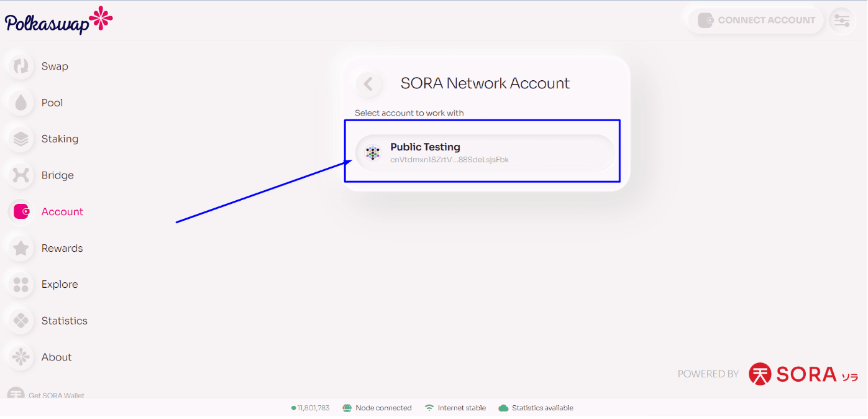Open the settings sliders icon top right
868x419 pixels.
click(842, 21)
